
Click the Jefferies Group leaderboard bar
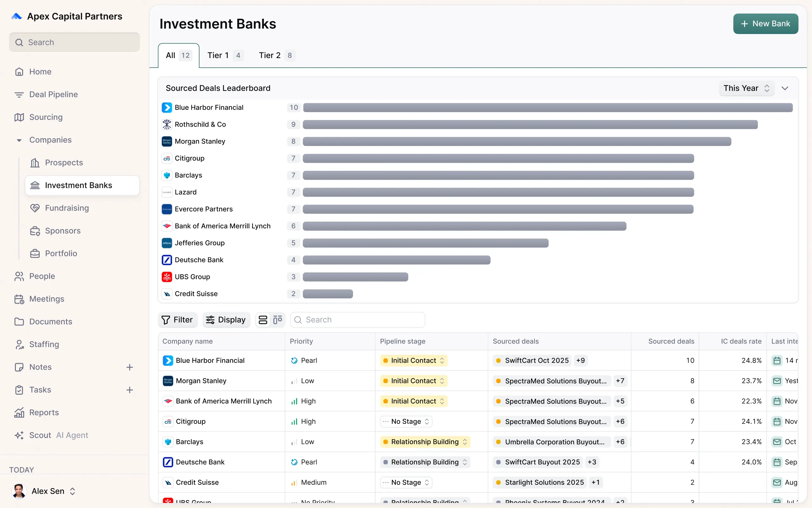point(425,243)
